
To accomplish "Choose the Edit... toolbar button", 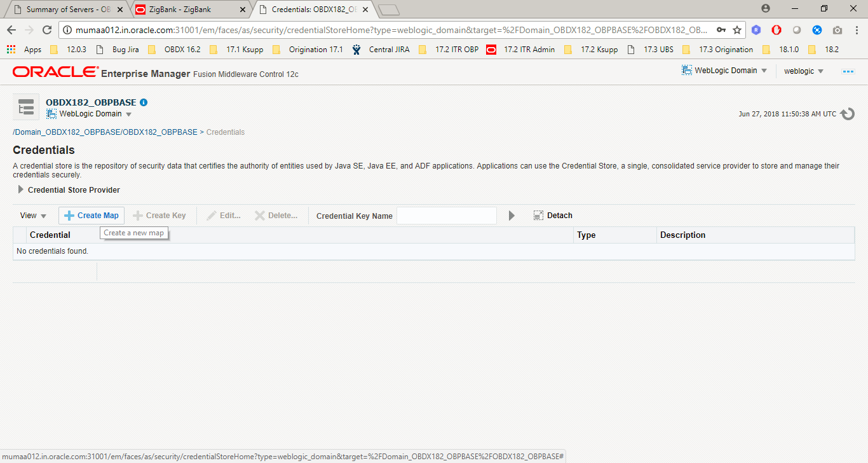I will [224, 216].
